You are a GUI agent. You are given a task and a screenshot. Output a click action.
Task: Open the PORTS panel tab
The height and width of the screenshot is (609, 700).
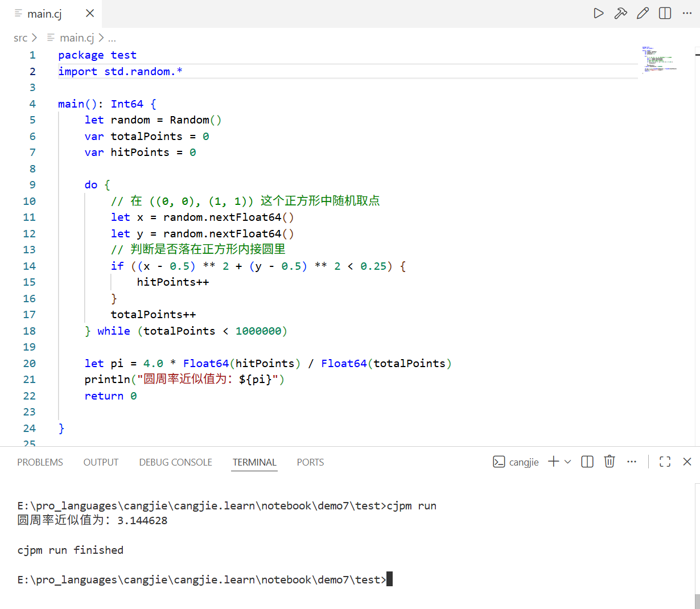[310, 462]
